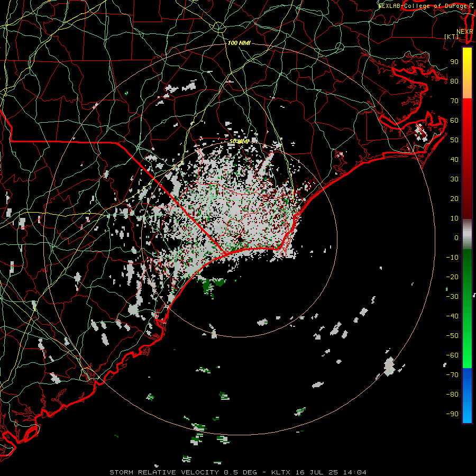
Task: Click the -10 label on the velocity scale
Action: pyautogui.click(x=452, y=258)
